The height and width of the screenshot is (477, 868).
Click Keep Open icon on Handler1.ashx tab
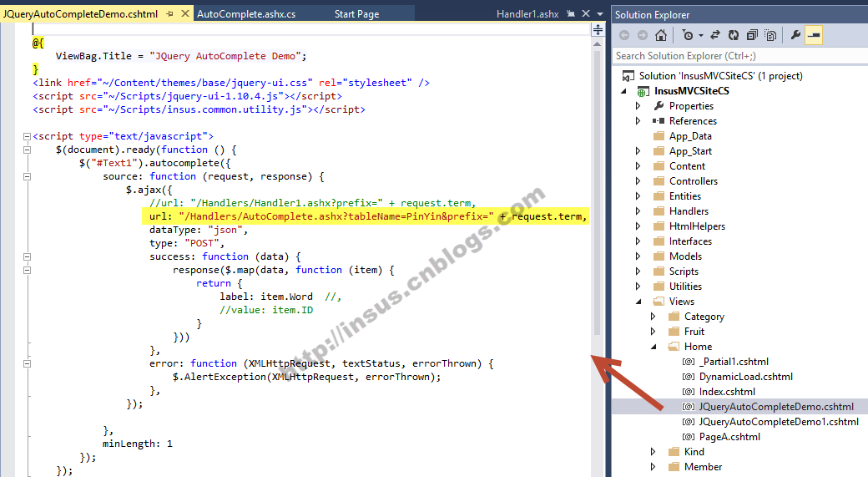pos(571,14)
